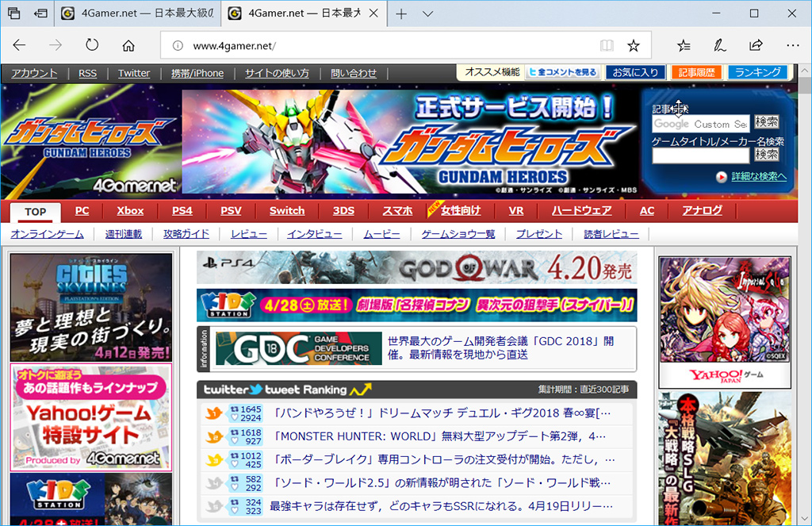812x526 pixels.
Task: Open the Twitter link in top bar
Action: (133, 73)
